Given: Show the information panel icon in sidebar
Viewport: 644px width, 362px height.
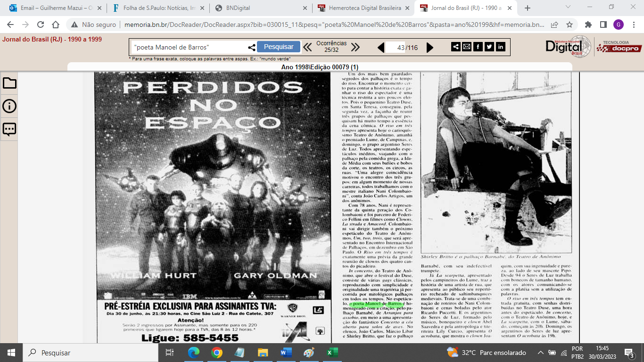Looking at the screenshot, I should click(x=9, y=106).
